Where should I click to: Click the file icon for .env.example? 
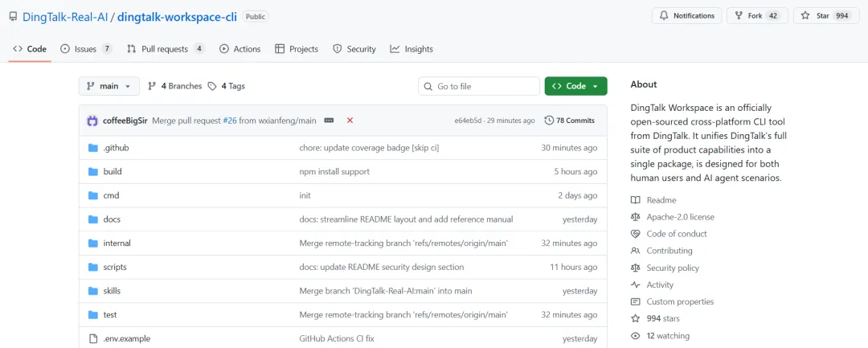(93, 338)
